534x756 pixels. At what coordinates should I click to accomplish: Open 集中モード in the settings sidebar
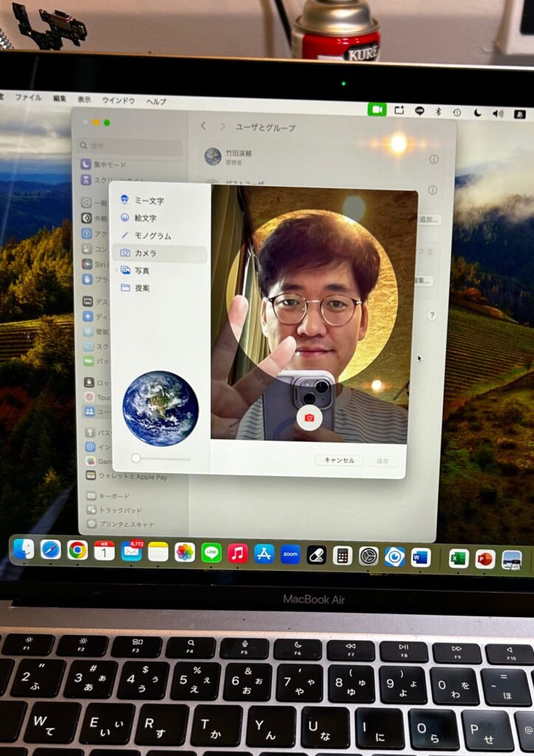pyautogui.click(x=103, y=165)
